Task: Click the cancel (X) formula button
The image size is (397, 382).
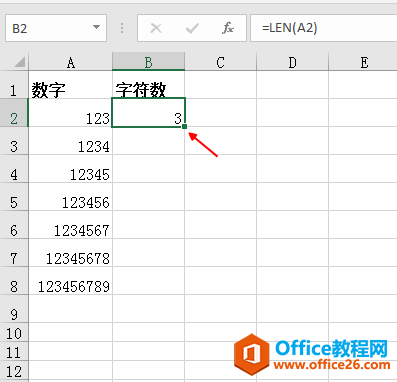Action: (x=156, y=28)
